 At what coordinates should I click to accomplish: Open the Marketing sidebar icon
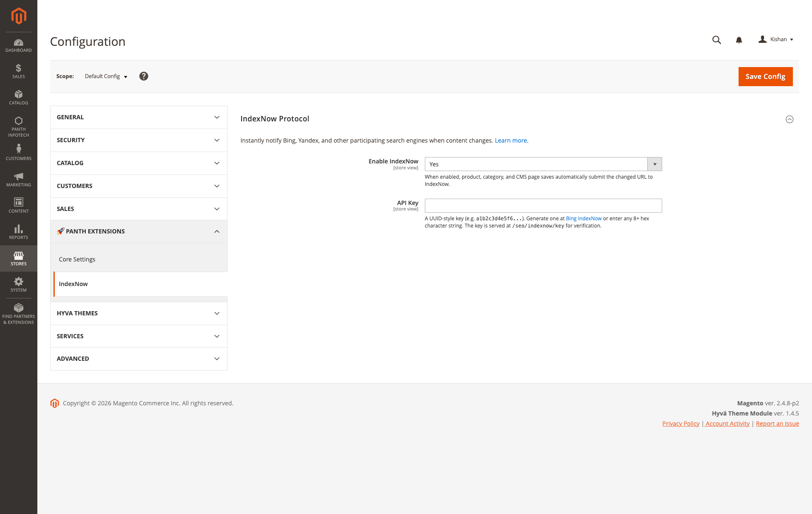coord(18,179)
